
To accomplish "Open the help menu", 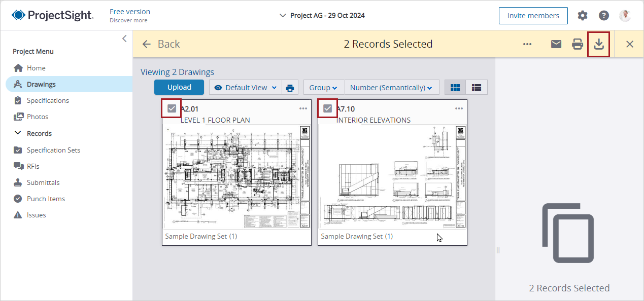I will [x=603, y=15].
